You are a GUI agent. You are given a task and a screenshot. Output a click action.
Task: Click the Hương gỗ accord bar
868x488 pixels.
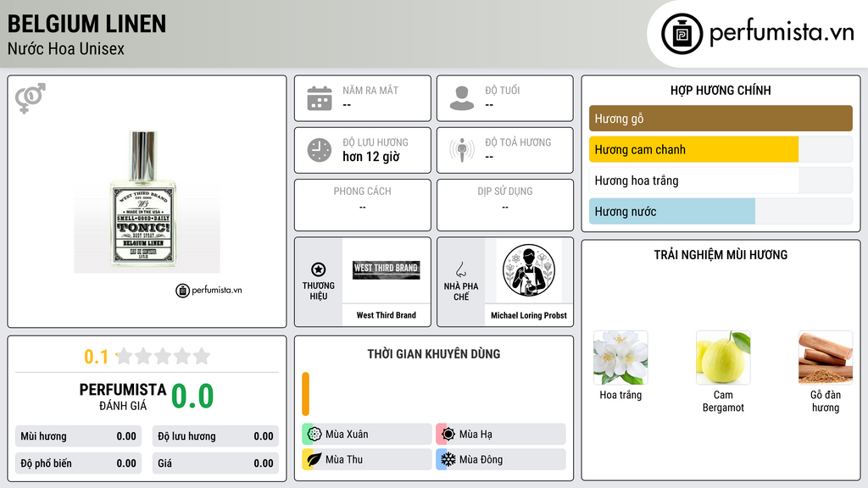pyautogui.click(x=721, y=119)
